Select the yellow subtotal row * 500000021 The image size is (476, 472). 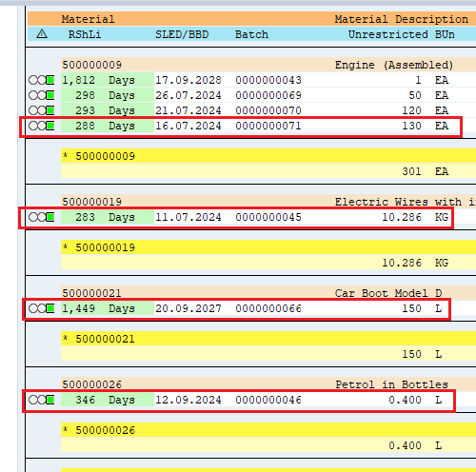coord(268,339)
